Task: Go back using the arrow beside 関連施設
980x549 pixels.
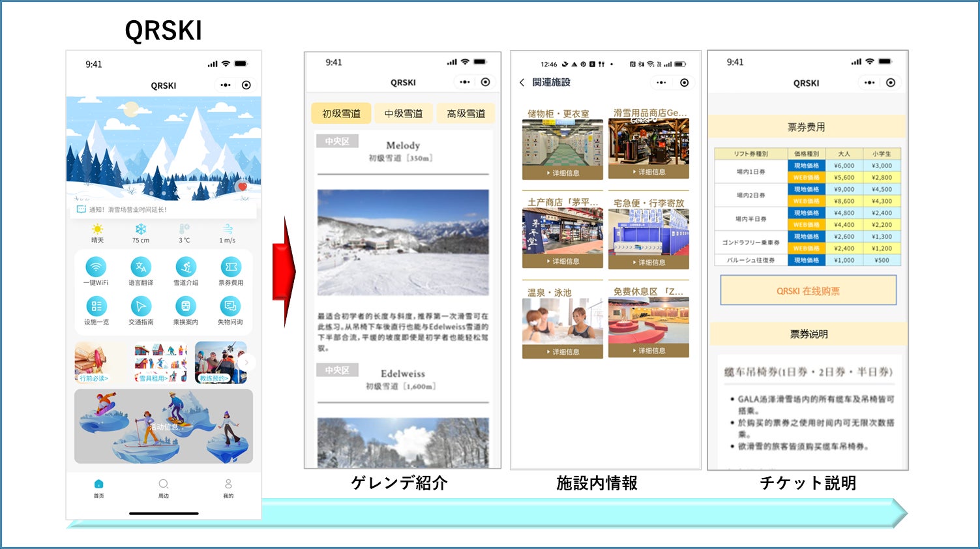Action: [522, 82]
